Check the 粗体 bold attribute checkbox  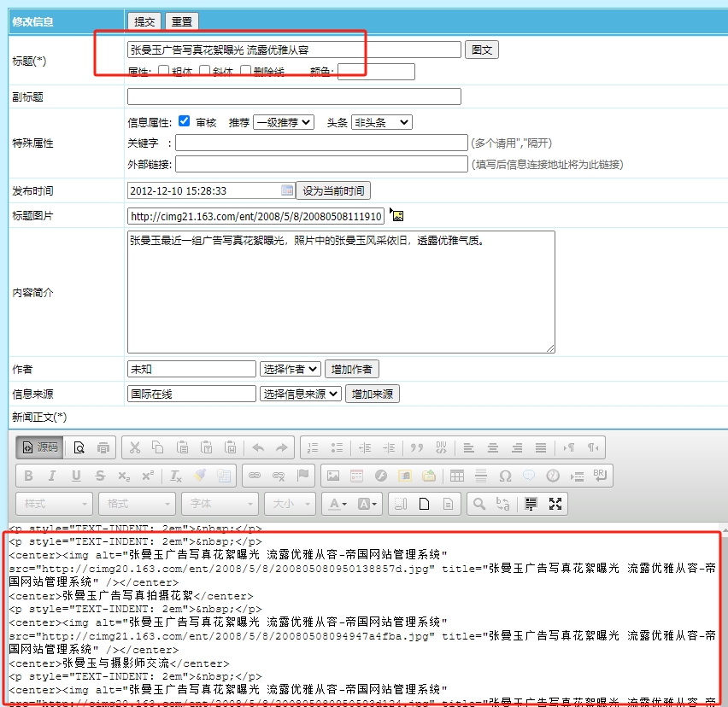pyautogui.click(x=164, y=72)
